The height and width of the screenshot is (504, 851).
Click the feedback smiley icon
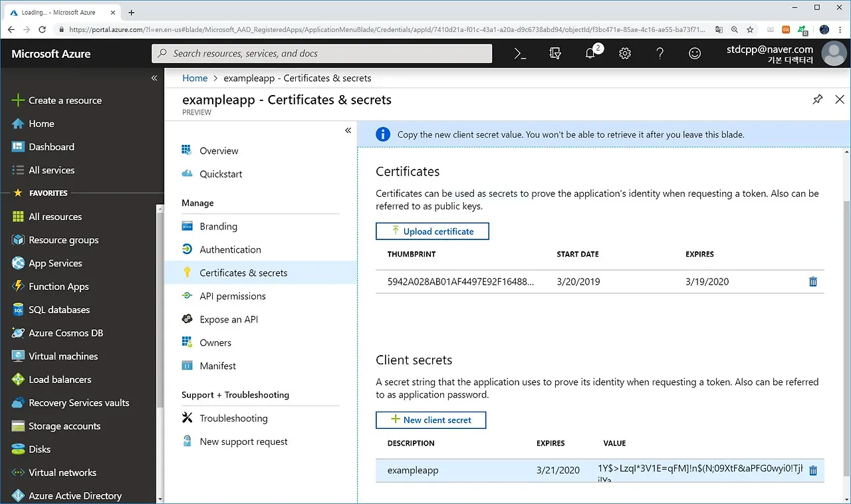click(695, 54)
